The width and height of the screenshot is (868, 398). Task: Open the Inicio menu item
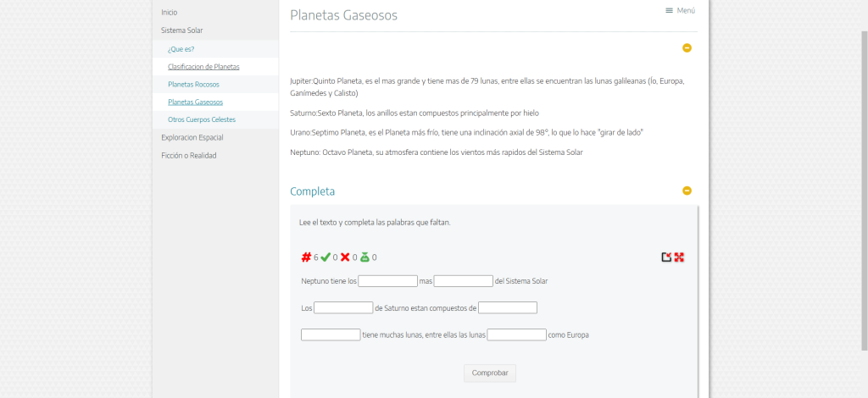pyautogui.click(x=170, y=12)
